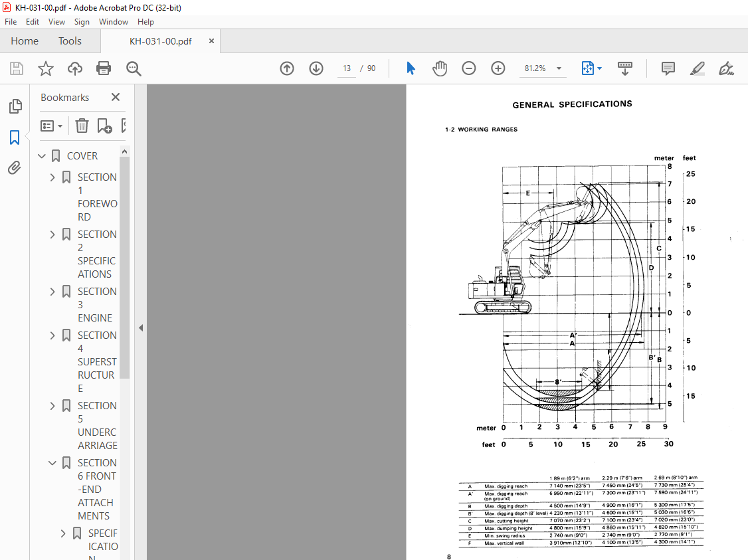Go to SECTION 3 ENGINE bookmark
Image resolution: width=748 pixels, height=560 pixels.
(97, 304)
